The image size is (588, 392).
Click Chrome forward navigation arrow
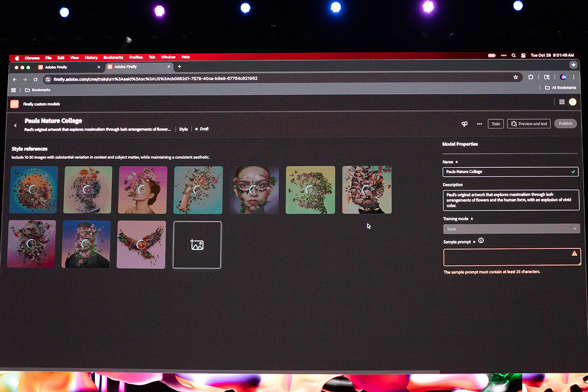24,79
